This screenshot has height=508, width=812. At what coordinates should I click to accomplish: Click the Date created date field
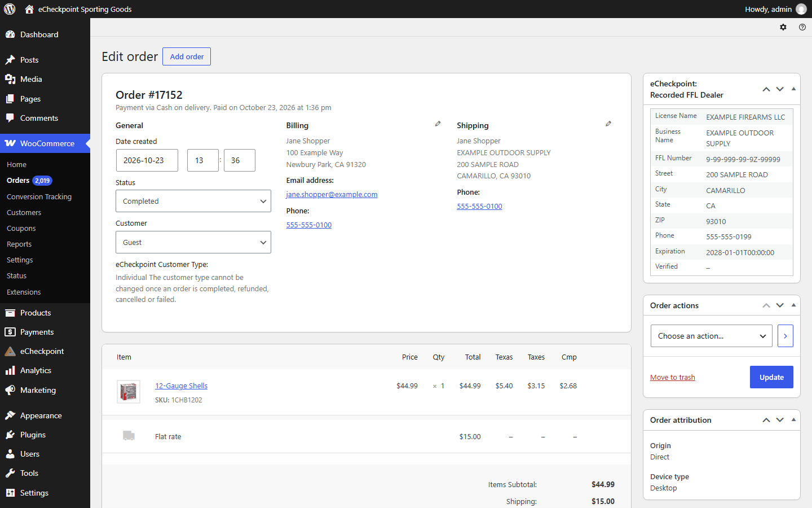point(147,160)
